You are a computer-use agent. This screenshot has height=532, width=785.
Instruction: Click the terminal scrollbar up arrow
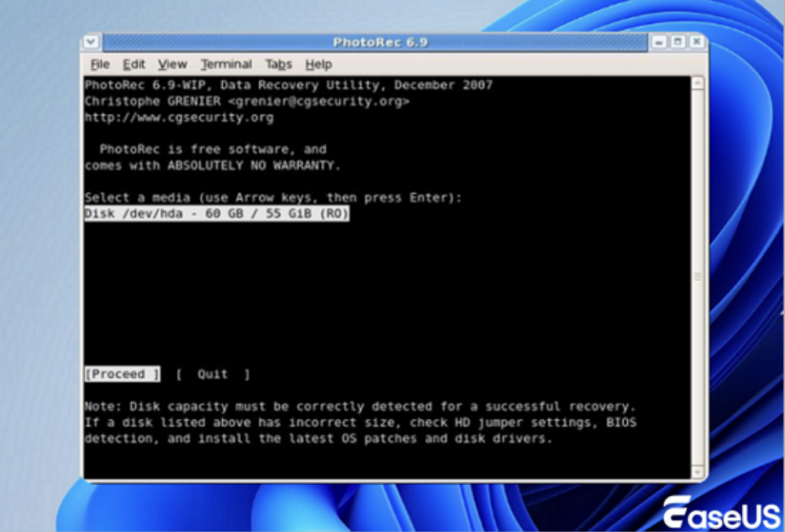pyautogui.click(x=698, y=84)
